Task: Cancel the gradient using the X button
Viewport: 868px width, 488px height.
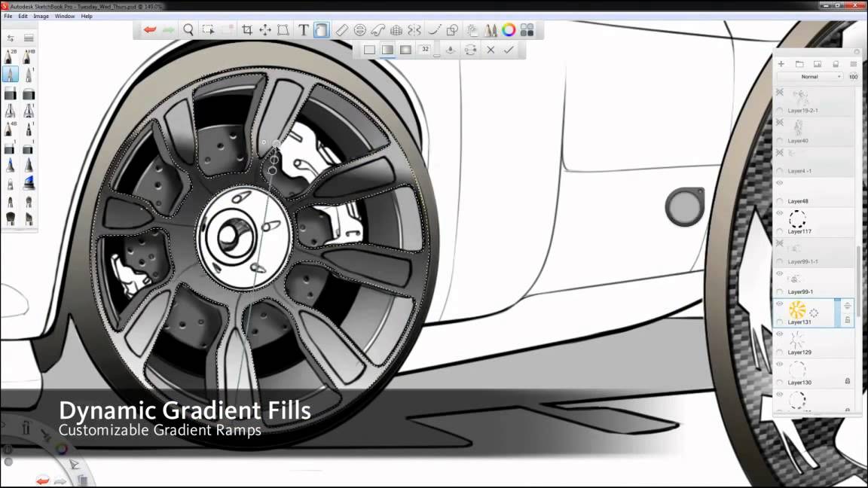Action: (490, 50)
